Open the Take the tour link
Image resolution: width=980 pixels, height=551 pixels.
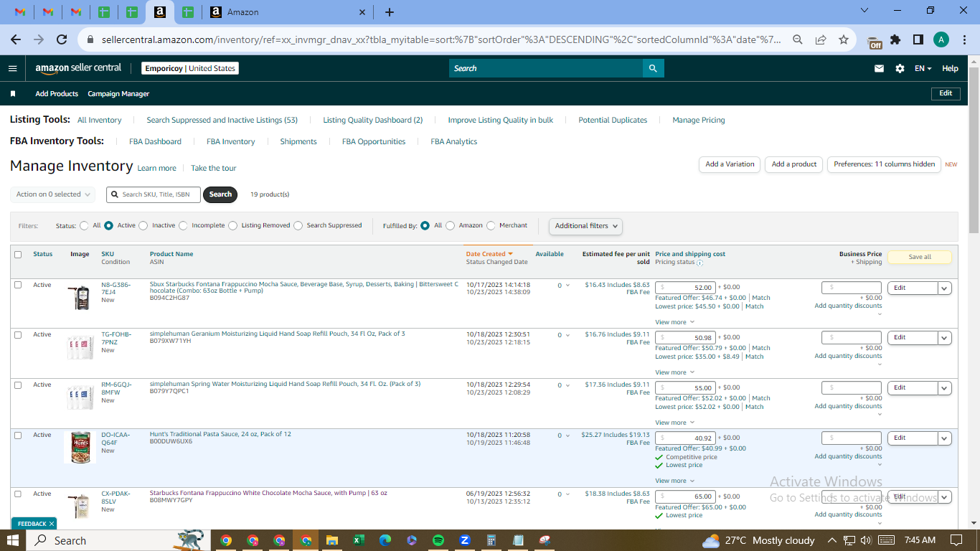(x=213, y=168)
